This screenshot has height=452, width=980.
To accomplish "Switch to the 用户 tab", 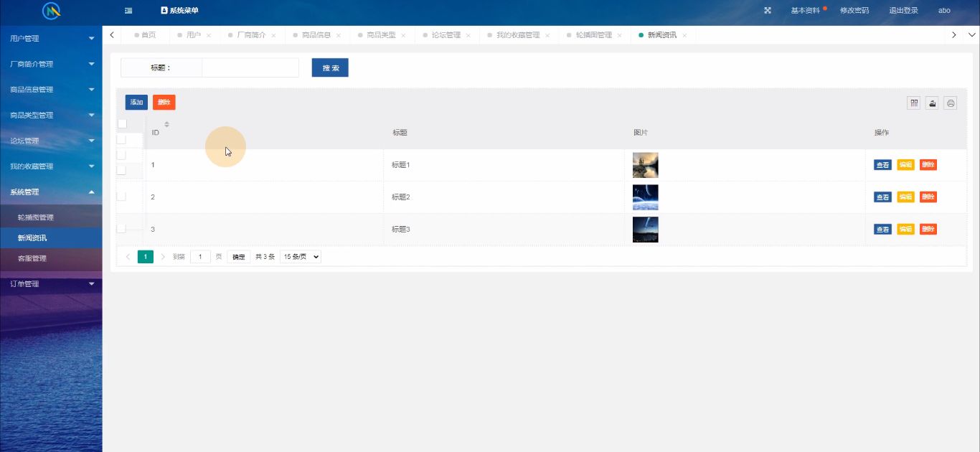I will [x=194, y=35].
